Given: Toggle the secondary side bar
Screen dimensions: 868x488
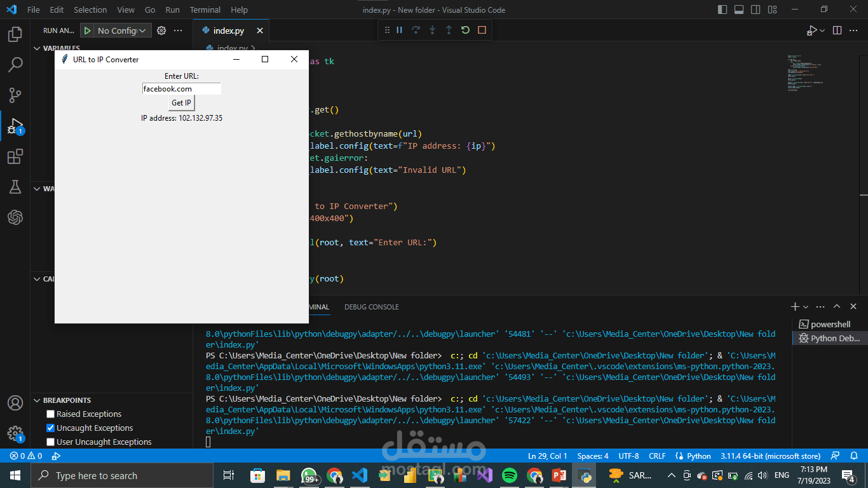Looking at the screenshot, I should tap(756, 10).
